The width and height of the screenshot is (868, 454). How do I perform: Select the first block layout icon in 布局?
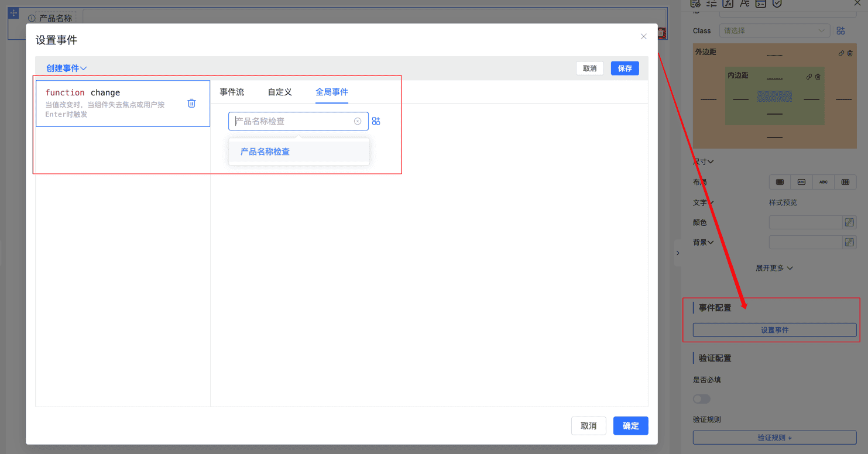click(780, 182)
